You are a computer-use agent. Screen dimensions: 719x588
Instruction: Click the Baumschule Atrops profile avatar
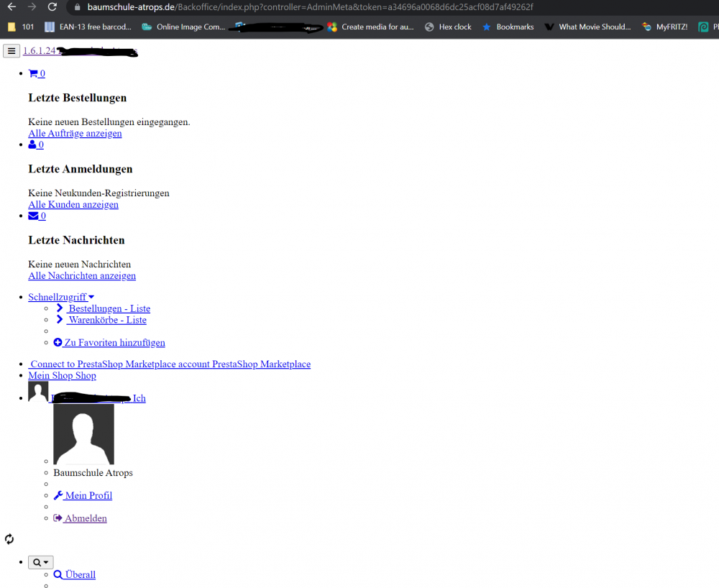(x=83, y=432)
